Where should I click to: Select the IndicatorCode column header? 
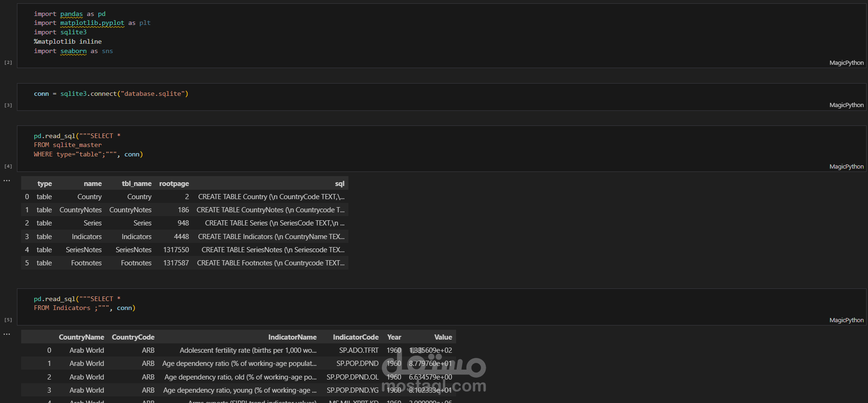355,337
